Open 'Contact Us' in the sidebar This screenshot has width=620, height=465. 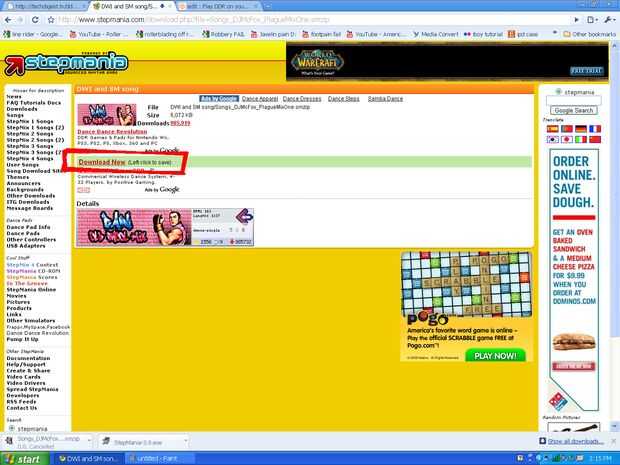point(22,408)
